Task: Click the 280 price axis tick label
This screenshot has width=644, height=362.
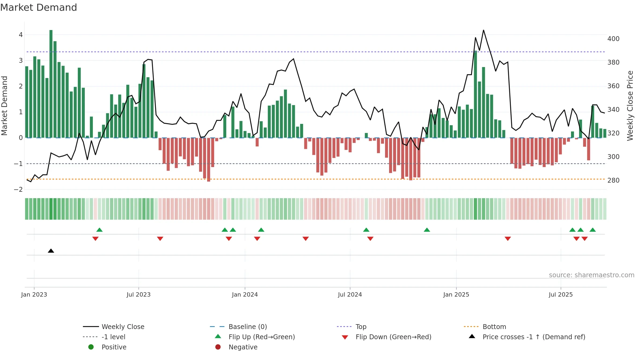Action: (x=613, y=180)
